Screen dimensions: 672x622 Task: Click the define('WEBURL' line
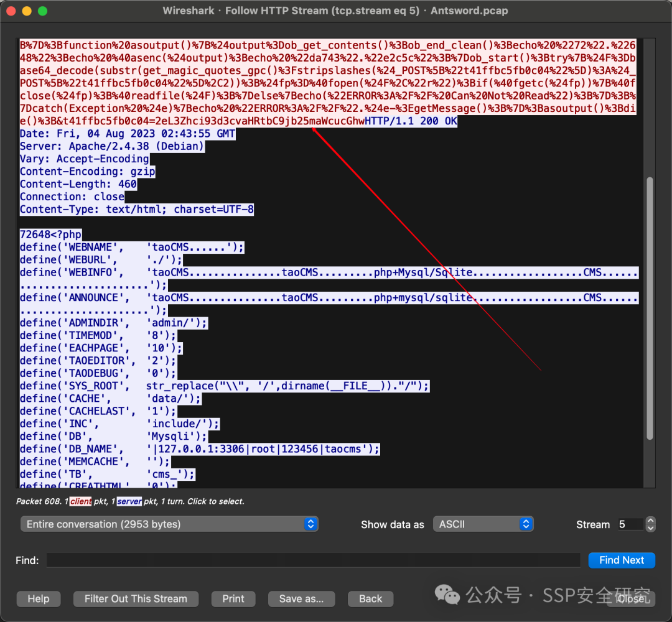[101, 259]
